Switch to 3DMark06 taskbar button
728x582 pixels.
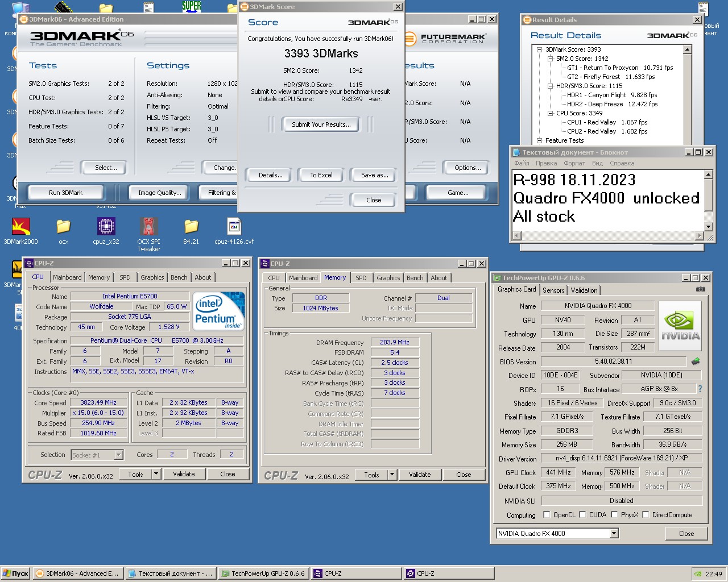click(77, 573)
